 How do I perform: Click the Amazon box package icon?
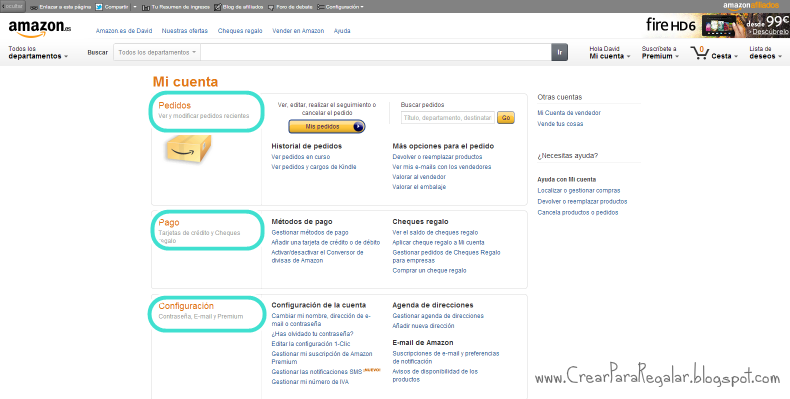point(188,149)
